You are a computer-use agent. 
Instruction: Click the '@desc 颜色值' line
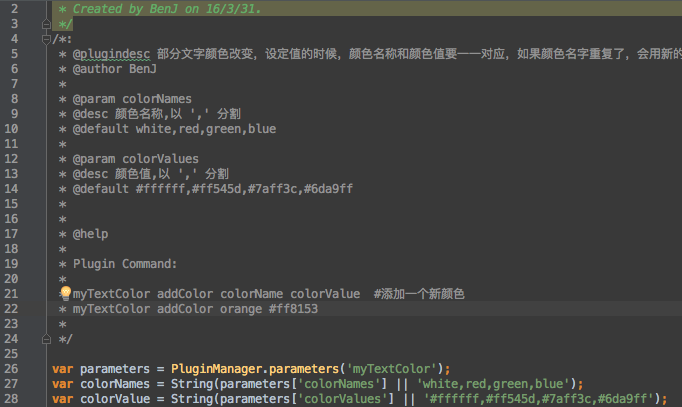tap(150, 174)
